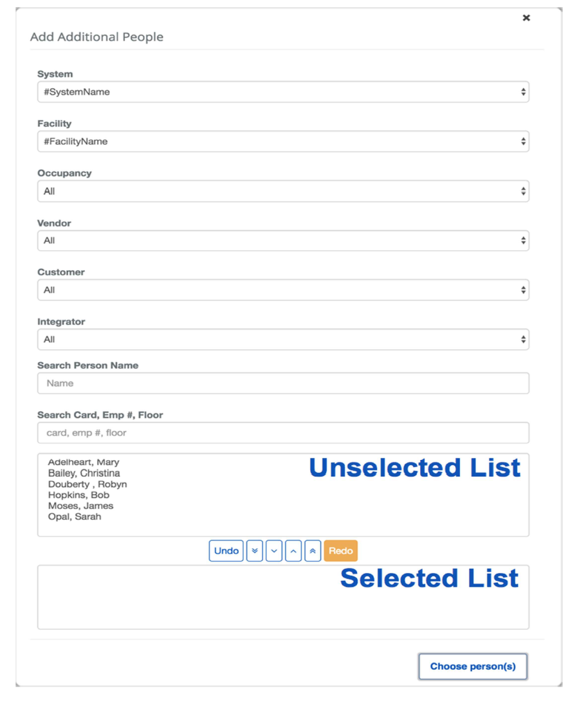Image resolution: width=588 pixels, height=707 pixels.
Task: Click the Search Person Name input field
Action: [x=283, y=383]
